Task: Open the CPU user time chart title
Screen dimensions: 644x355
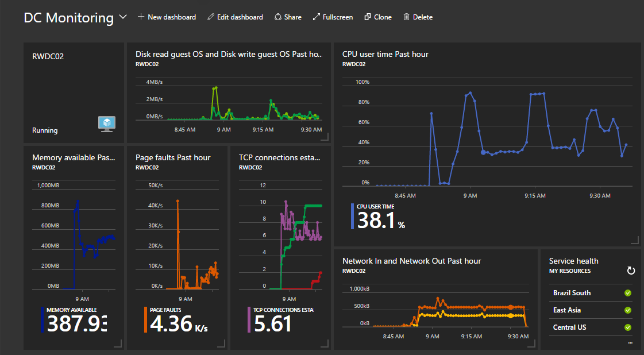Action: [x=385, y=54]
